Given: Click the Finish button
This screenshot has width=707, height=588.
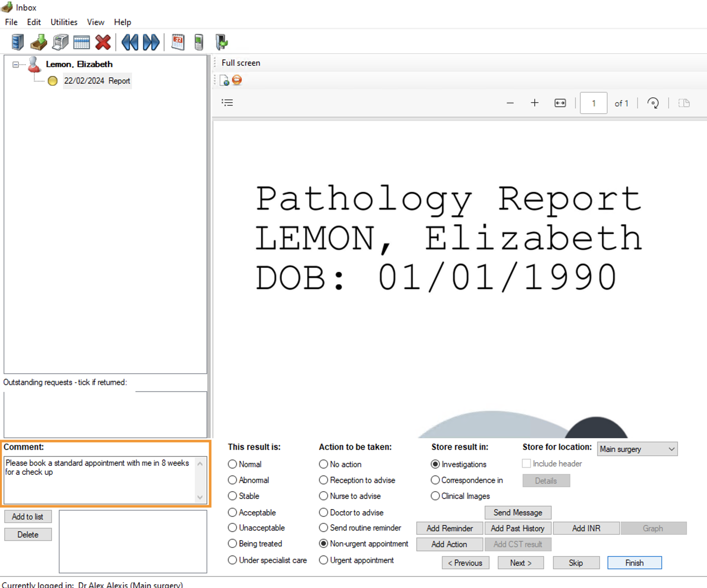Looking at the screenshot, I should pos(635,563).
